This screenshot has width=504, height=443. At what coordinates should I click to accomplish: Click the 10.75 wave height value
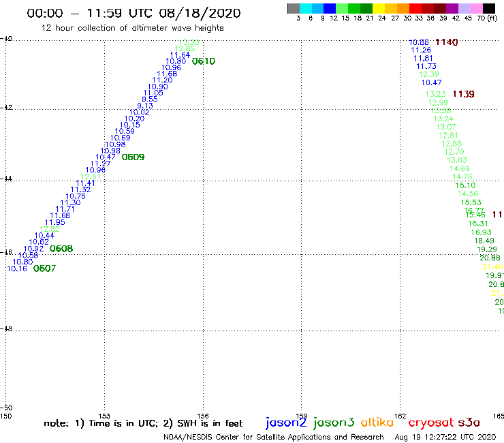[x=76, y=196]
